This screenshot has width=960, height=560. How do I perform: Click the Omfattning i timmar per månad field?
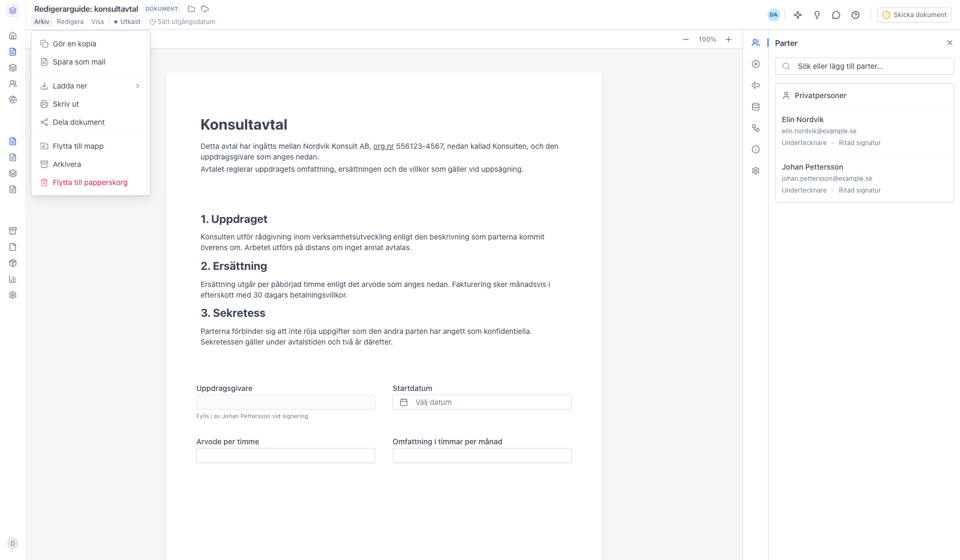482,455
